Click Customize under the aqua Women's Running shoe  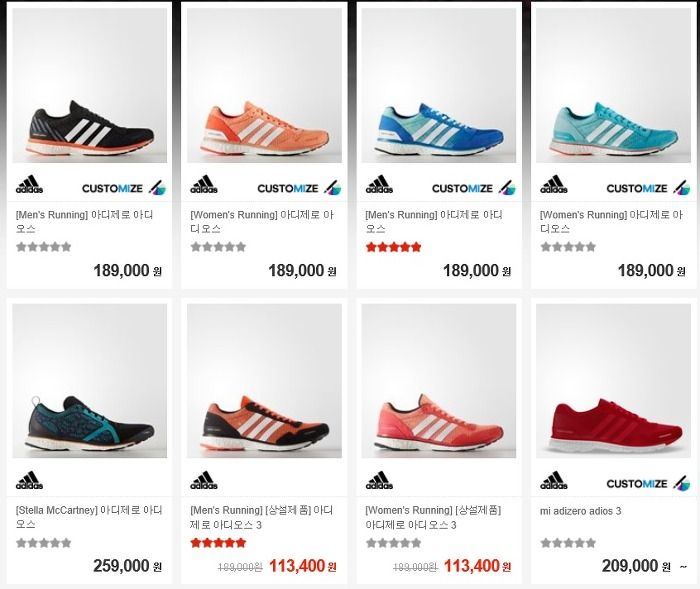click(648, 188)
